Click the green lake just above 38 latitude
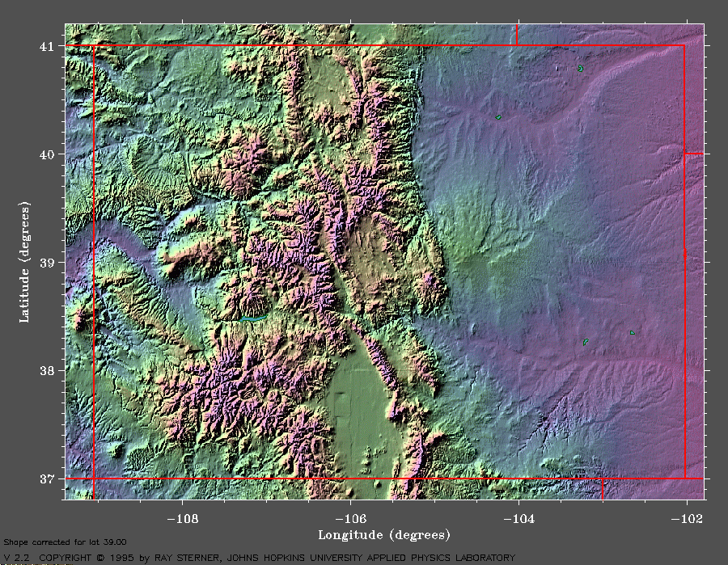This screenshot has height=565, width=728. [585, 342]
